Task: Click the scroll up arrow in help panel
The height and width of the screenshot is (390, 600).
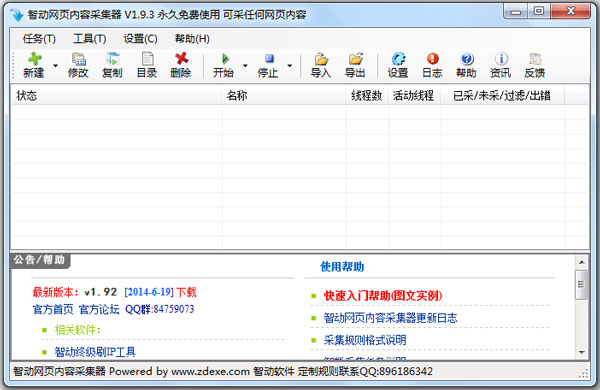Action: click(582, 262)
